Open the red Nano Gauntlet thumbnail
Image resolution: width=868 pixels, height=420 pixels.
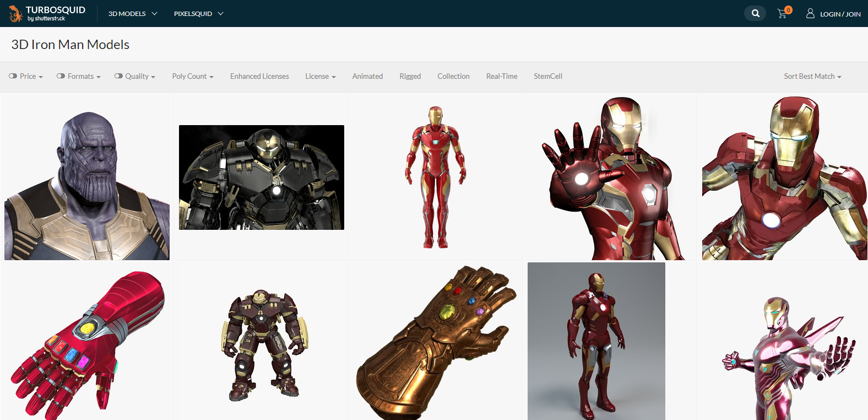coord(87,345)
